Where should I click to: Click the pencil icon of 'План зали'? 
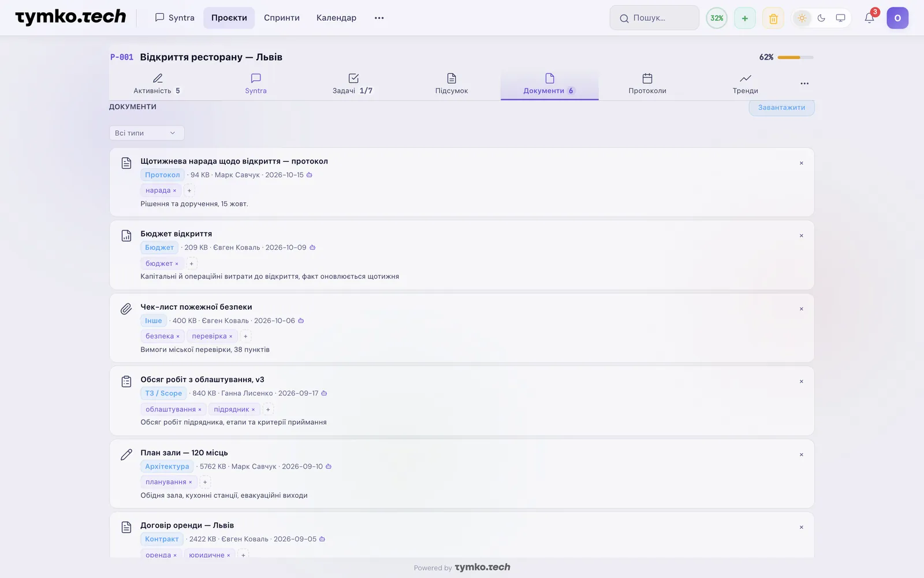point(126,455)
